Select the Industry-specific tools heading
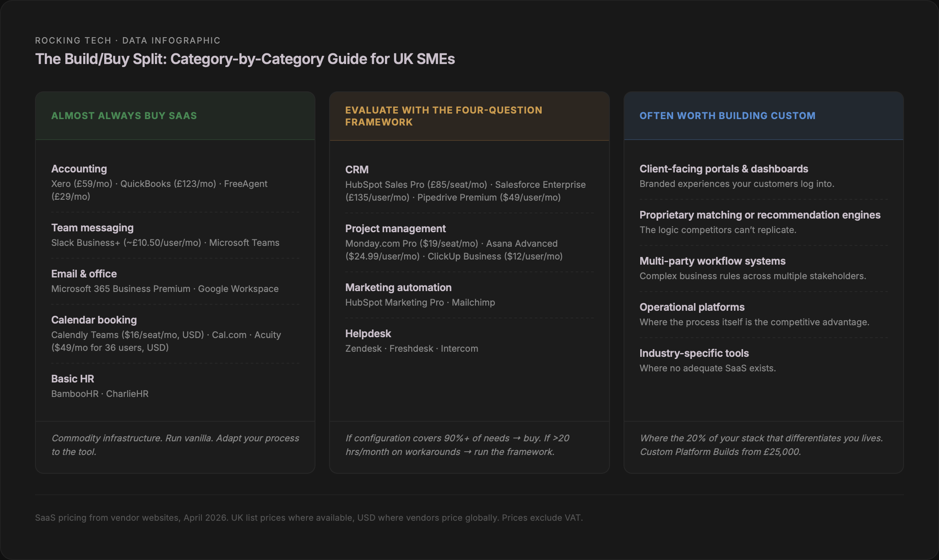Viewport: 939px width, 560px height. [x=694, y=353]
